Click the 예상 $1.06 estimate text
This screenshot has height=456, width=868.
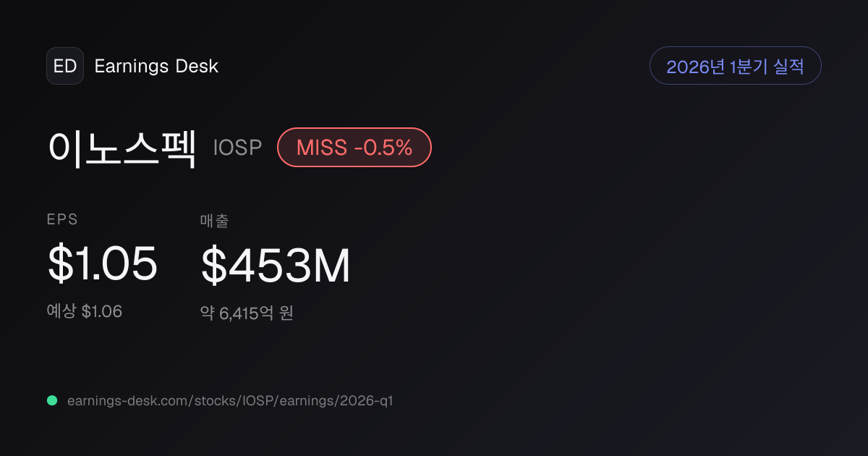click(x=85, y=311)
